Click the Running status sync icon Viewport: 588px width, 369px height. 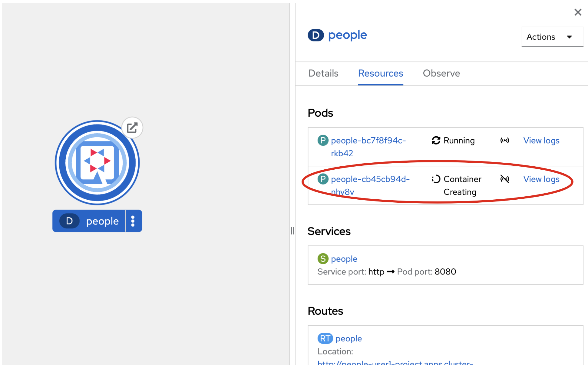point(436,140)
